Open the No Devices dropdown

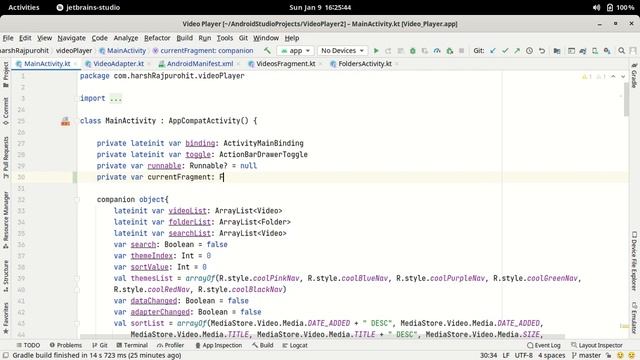click(342, 51)
